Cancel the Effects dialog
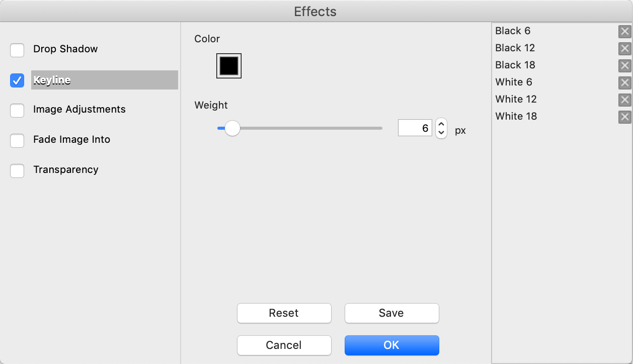Image resolution: width=633 pixels, height=364 pixels. click(x=284, y=345)
